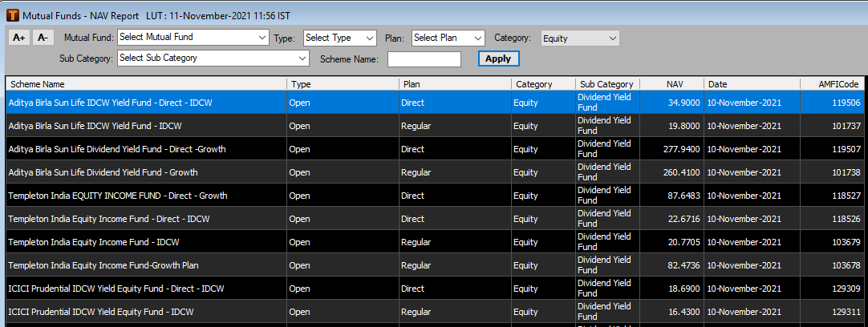Click the orange T application icon
This screenshot has width=868, height=327.
pyautogui.click(x=13, y=15)
